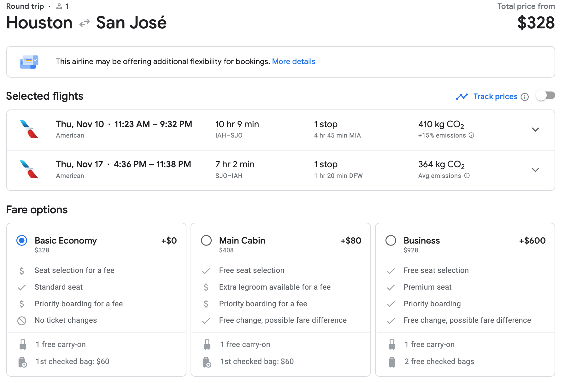Click the Business fare card price $928
The height and width of the screenshot is (383, 588).
point(411,250)
